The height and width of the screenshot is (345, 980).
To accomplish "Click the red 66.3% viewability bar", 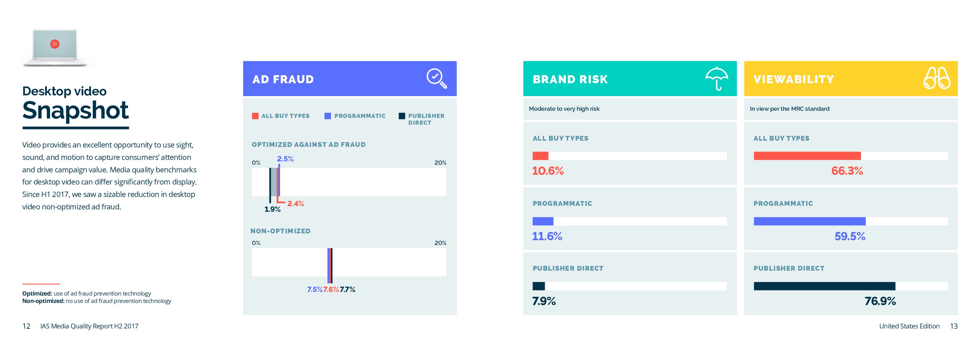I will (x=807, y=156).
